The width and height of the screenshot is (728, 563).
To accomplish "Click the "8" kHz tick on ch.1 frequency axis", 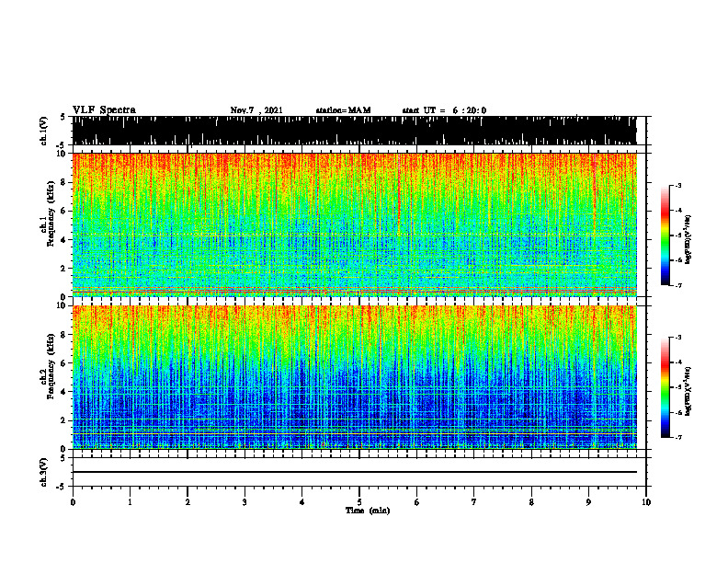I will [x=64, y=182].
